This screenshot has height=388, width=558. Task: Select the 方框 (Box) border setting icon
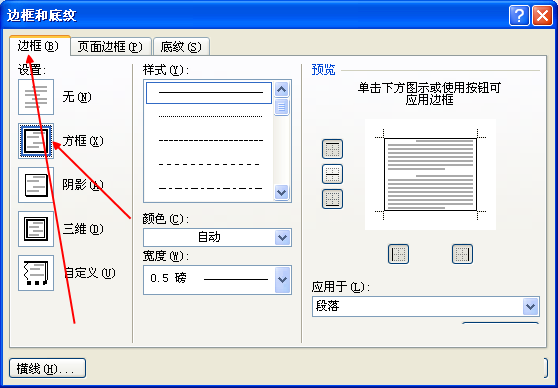click(x=36, y=141)
